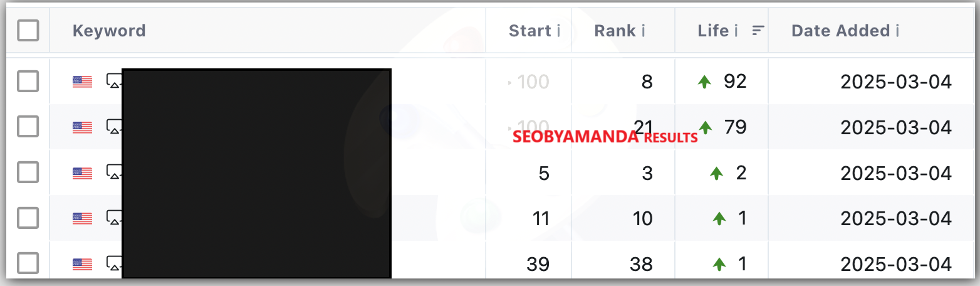Sort by the Date Added column header
The height and width of the screenshot is (286, 980).
[x=840, y=31]
